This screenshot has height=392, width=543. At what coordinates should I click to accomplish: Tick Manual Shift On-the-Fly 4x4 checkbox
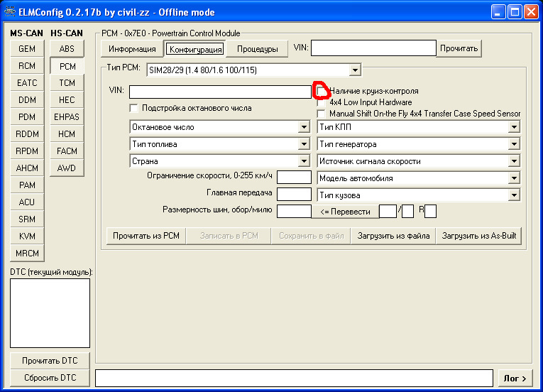[x=322, y=114]
